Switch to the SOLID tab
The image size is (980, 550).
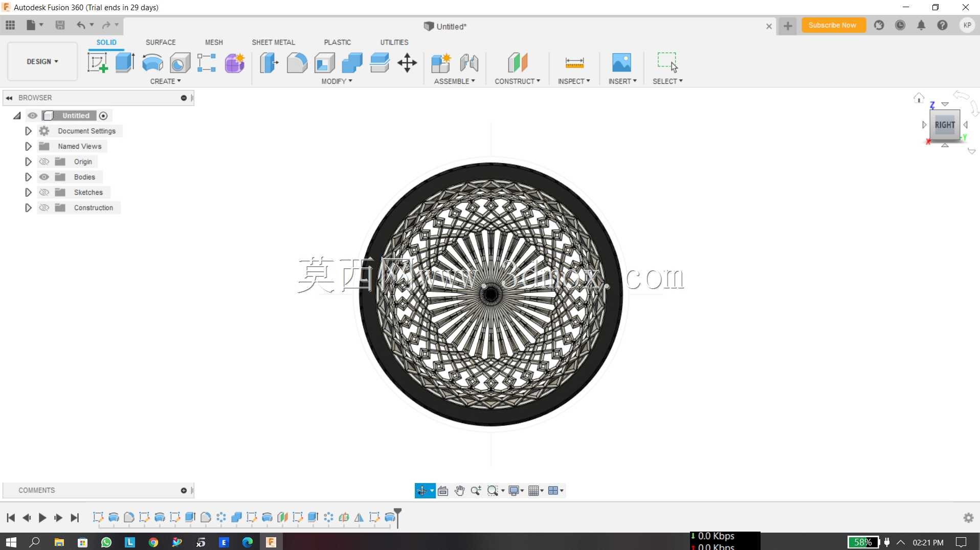(106, 42)
